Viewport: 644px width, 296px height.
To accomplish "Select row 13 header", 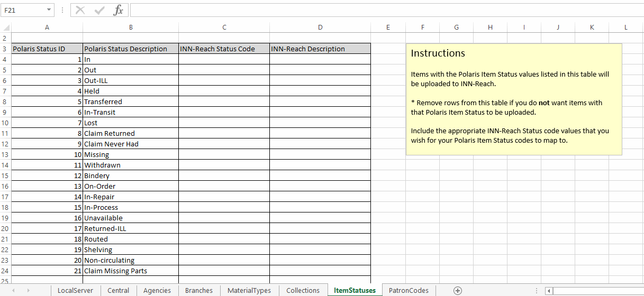I will (x=5, y=154).
